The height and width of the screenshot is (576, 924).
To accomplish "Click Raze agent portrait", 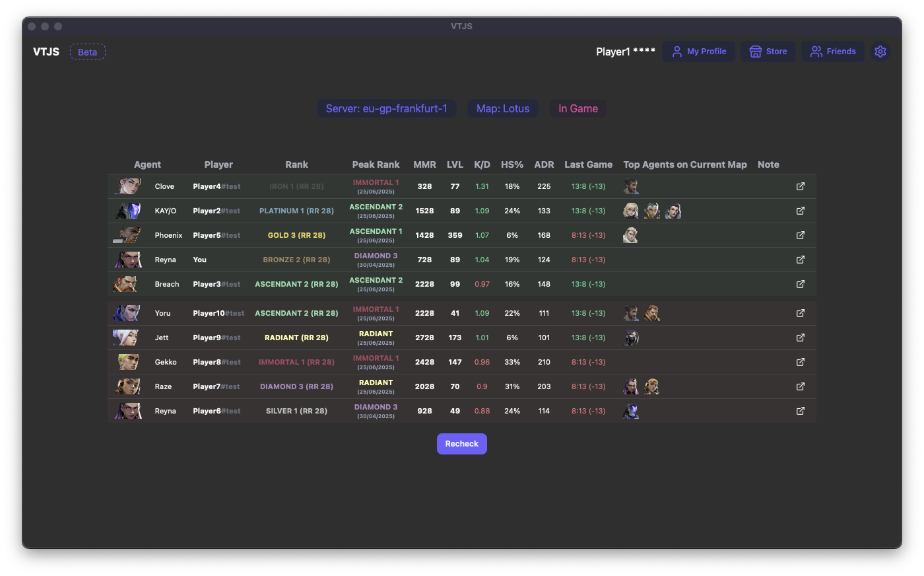I will 127,386.
